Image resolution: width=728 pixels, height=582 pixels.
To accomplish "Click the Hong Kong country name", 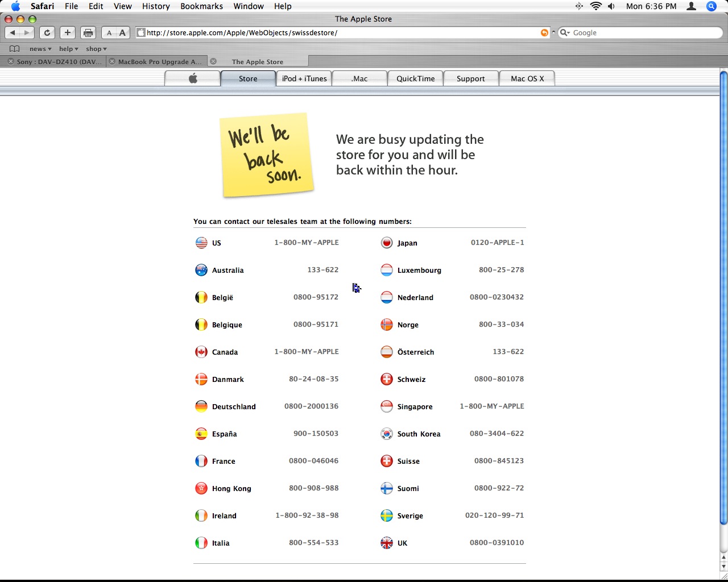I will click(x=231, y=488).
